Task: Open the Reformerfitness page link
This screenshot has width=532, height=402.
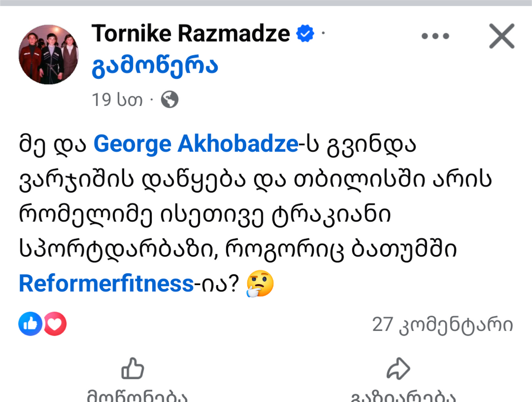Action: coord(106,284)
